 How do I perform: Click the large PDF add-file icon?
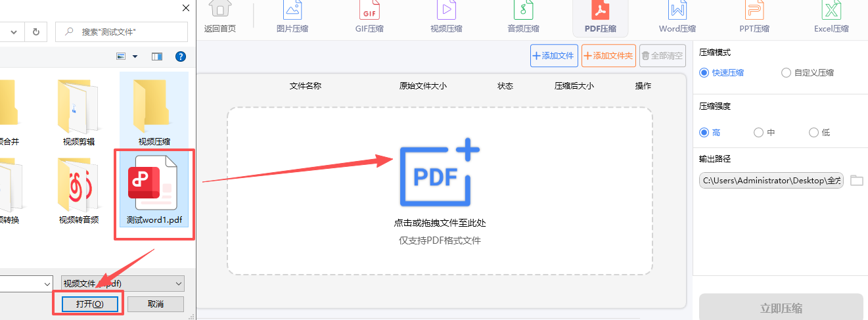(439, 172)
